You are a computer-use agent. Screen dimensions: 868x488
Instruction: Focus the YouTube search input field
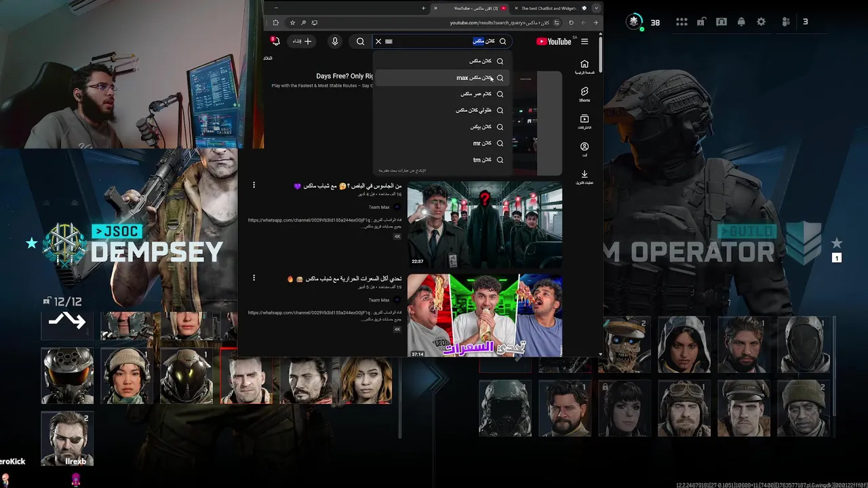click(441, 41)
